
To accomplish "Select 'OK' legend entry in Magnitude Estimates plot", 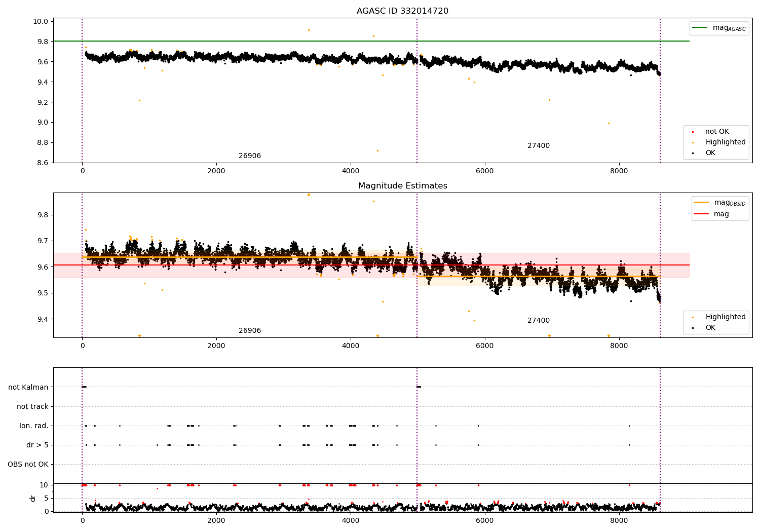I will (x=710, y=328).
